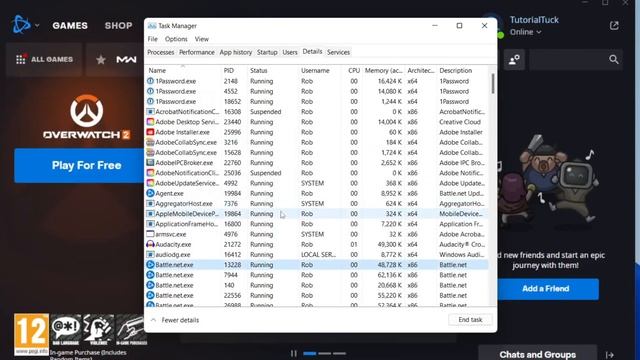The width and height of the screenshot is (640, 360).
Task: Click the PEGI 12 rating icon
Action: coord(31,334)
